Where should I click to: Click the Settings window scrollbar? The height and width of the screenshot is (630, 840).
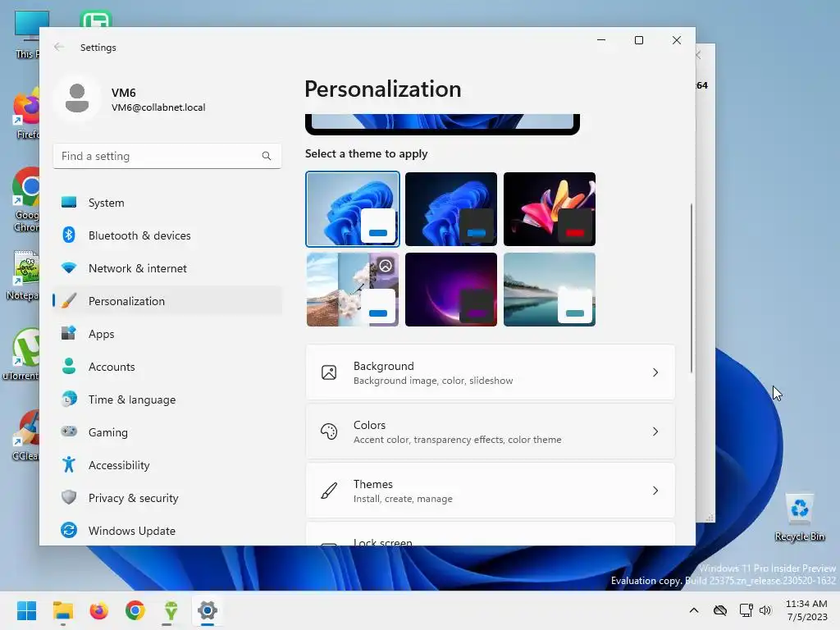(x=691, y=288)
